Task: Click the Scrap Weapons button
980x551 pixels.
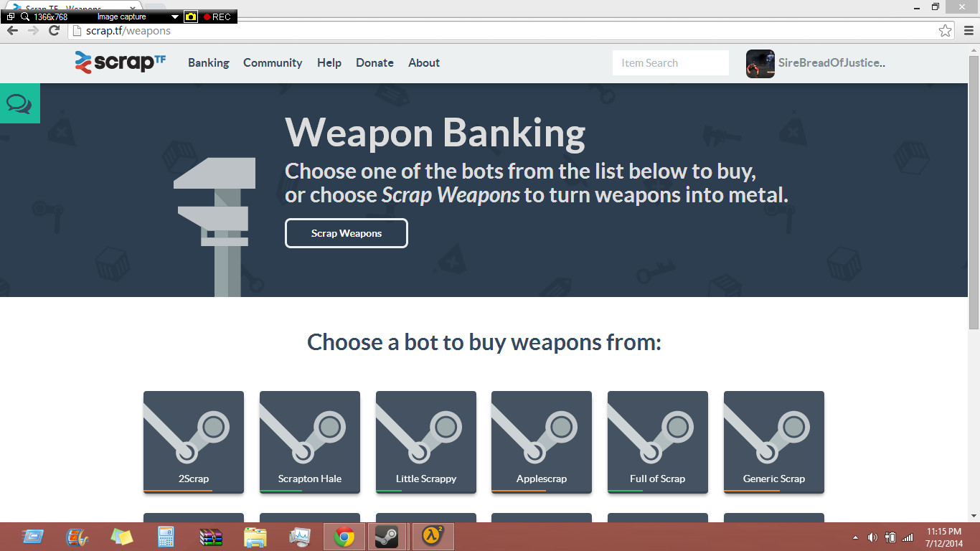Action: [347, 233]
